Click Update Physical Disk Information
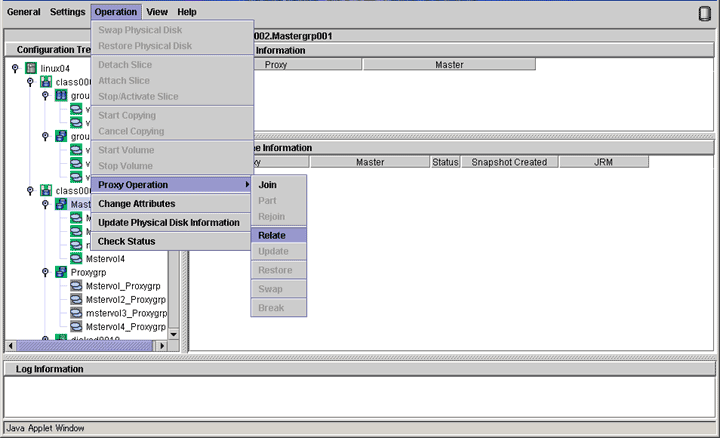Image resolution: width=720 pixels, height=438 pixels. coord(168,222)
